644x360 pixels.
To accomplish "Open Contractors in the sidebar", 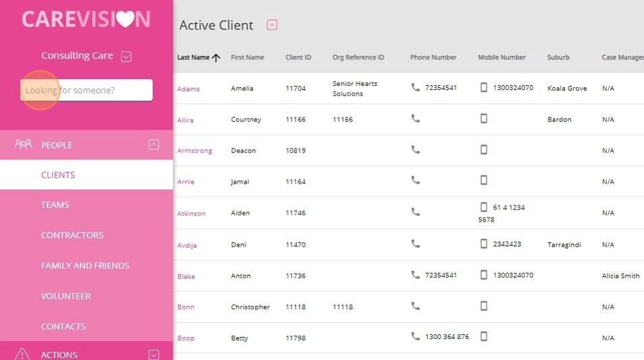I will [72, 235].
